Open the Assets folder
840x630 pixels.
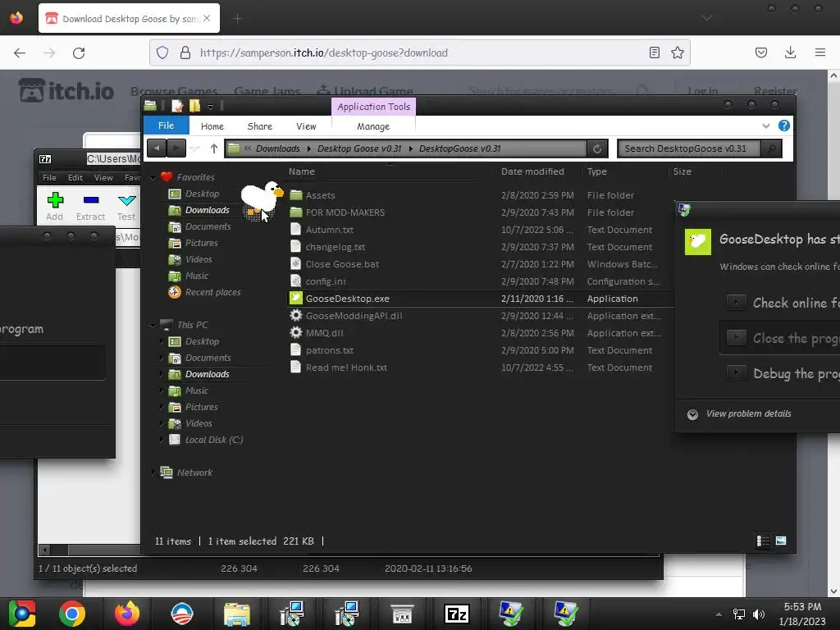pyautogui.click(x=320, y=195)
